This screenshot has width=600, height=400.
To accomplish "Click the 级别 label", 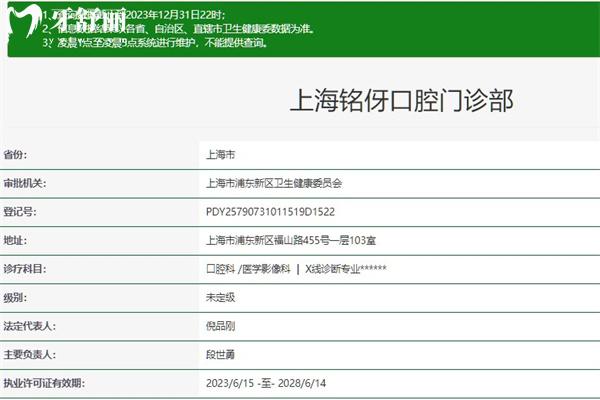I will click(15, 297).
